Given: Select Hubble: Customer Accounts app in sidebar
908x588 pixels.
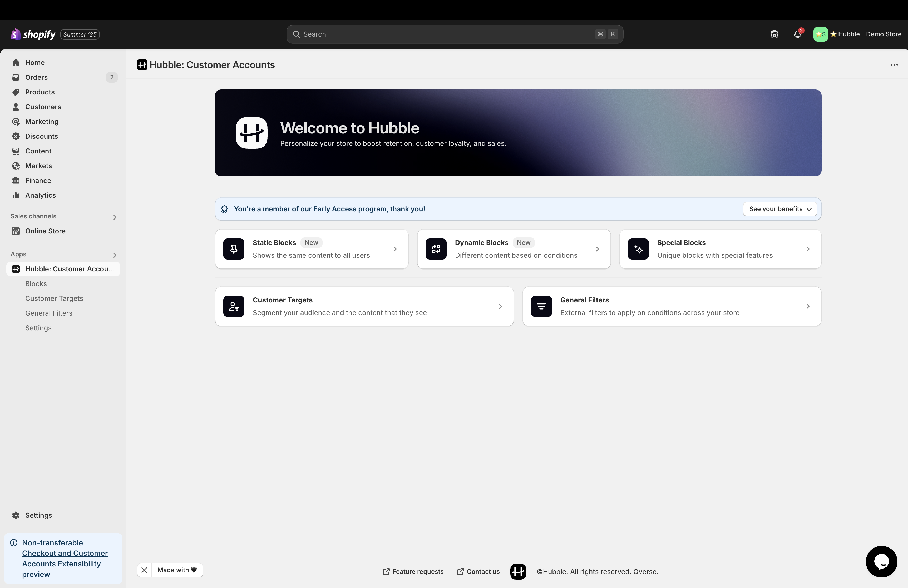Looking at the screenshot, I should [x=63, y=269].
